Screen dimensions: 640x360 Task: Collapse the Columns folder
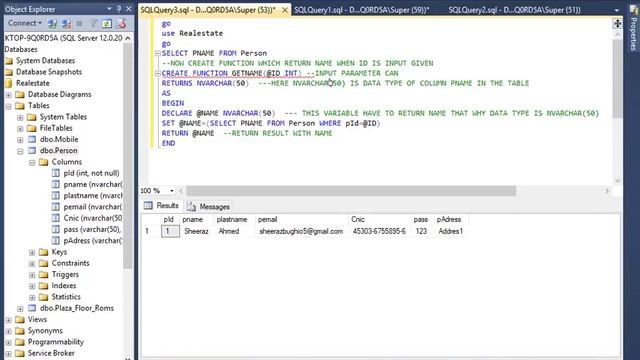click(32, 162)
